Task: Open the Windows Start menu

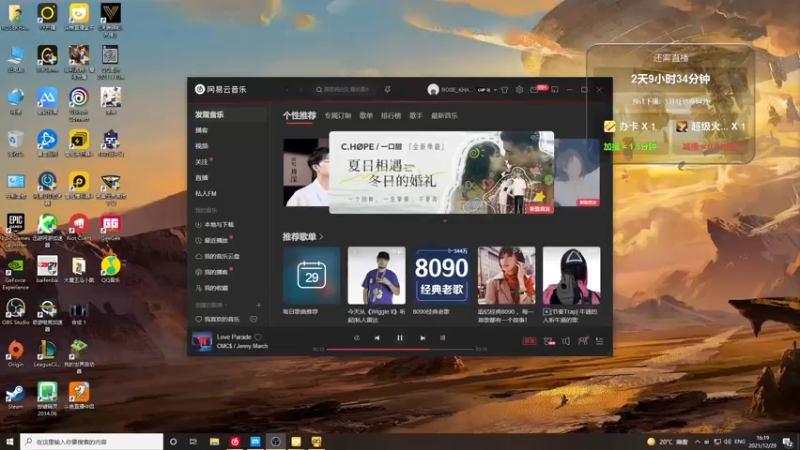Action: 9,442
